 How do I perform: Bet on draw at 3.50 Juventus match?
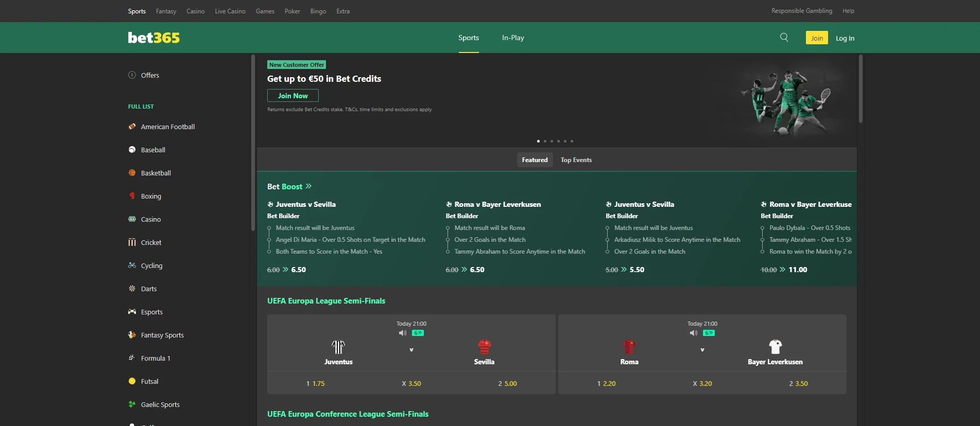click(411, 383)
